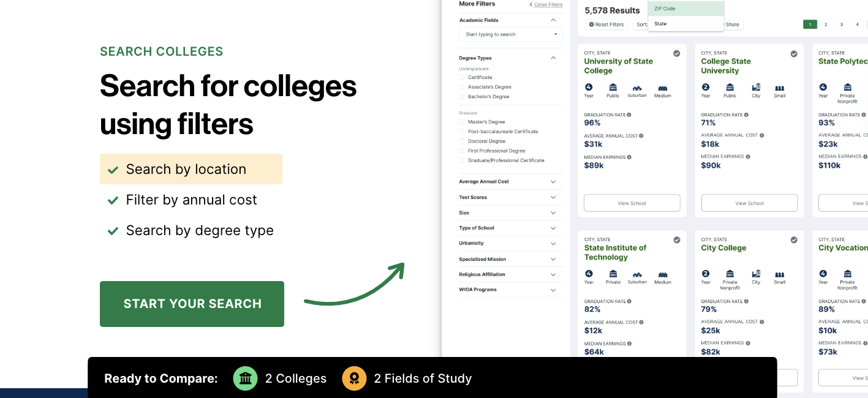Click the City urbanicity icon on City College card
Image resolution: width=868 pixels, height=398 pixels.
[755, 274]
